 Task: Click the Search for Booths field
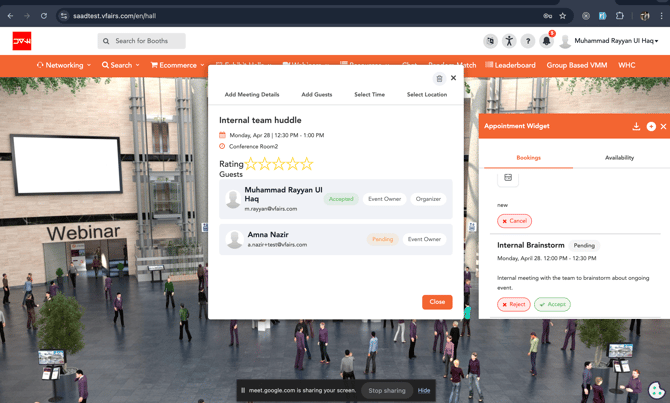point(142,41)
